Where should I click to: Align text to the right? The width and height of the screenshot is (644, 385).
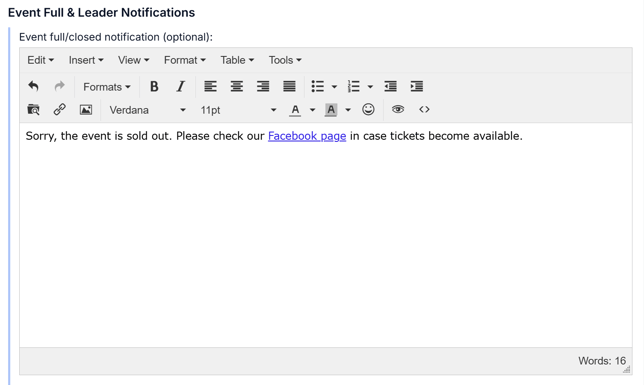[263, 87]
